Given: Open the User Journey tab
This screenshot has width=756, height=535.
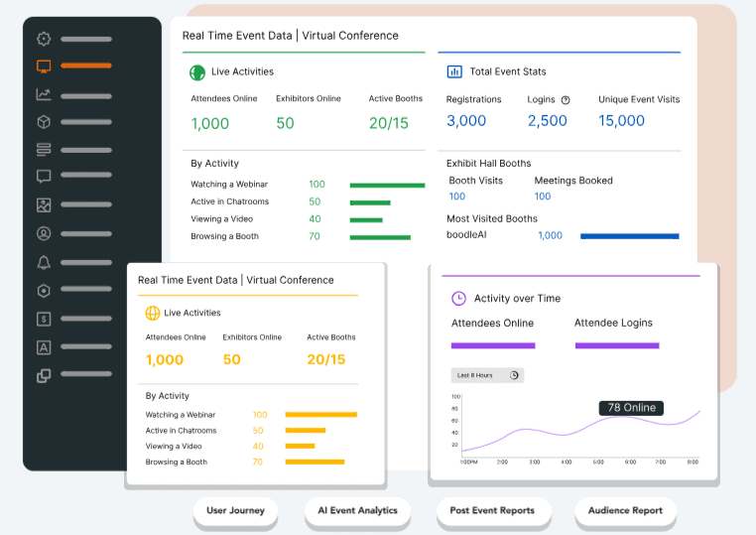Looking at the screenshot, I should pyautogui.click(x=235, y=511).
